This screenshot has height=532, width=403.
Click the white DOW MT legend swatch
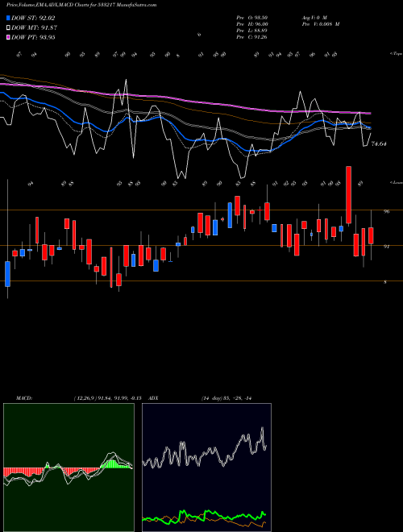[x=8, y=27]
